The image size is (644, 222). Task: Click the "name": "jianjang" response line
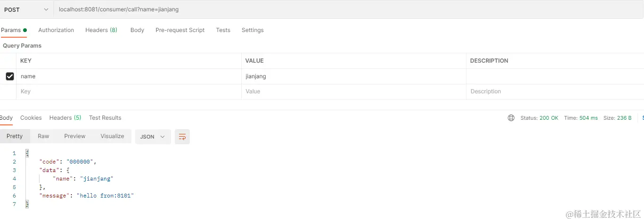(83, 179)
